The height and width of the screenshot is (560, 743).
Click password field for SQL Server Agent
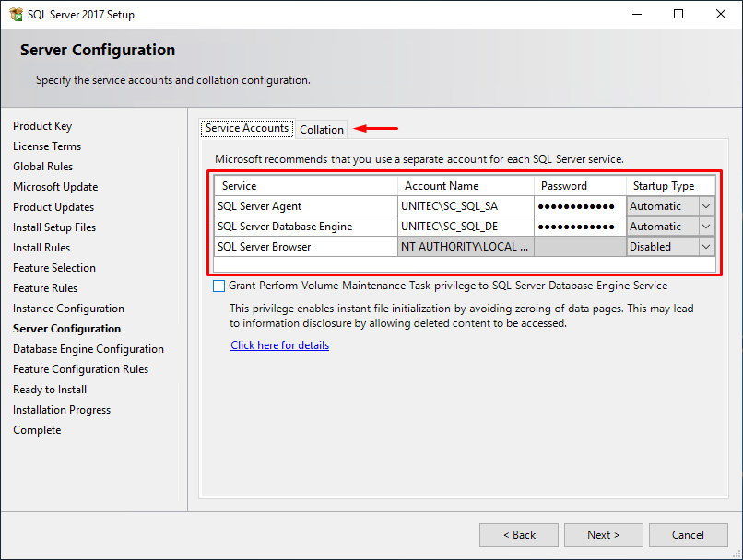tap(581, 206)
